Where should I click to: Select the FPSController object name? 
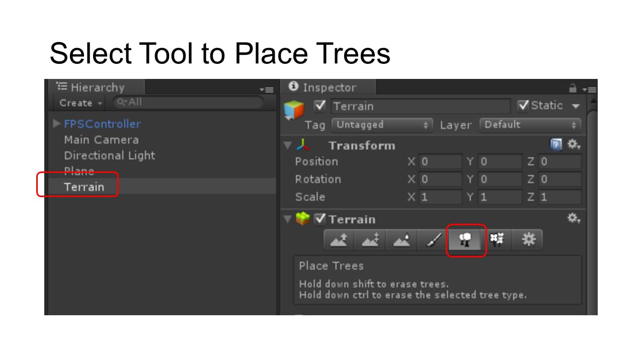click(103, 124)
